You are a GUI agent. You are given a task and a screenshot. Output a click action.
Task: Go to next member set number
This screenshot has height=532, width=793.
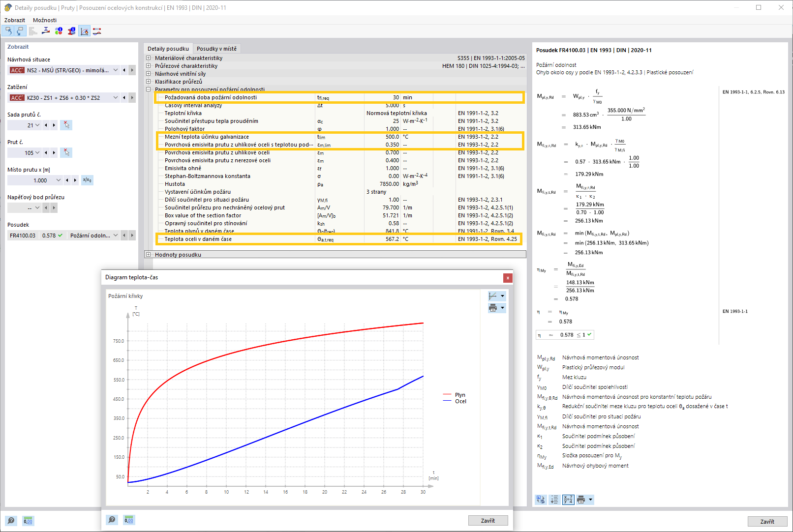click(54, 125)
